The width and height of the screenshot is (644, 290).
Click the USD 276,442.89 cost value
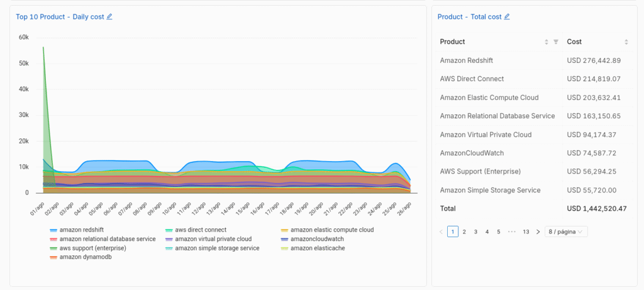(594, 61)
